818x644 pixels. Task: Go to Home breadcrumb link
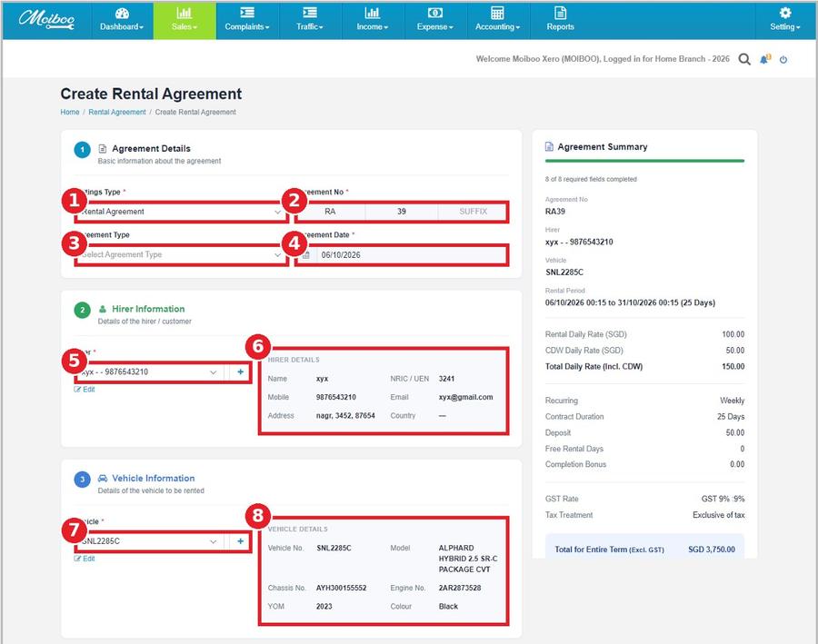(69, 112)
